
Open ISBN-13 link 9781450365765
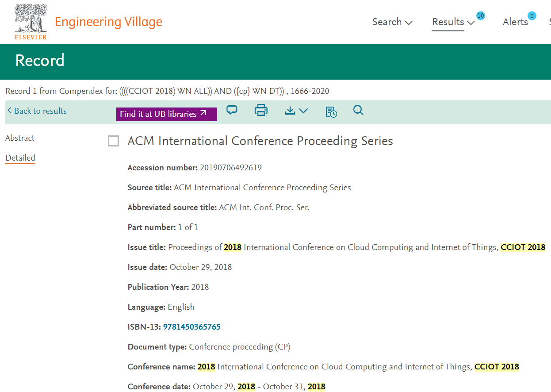(192, 327)
